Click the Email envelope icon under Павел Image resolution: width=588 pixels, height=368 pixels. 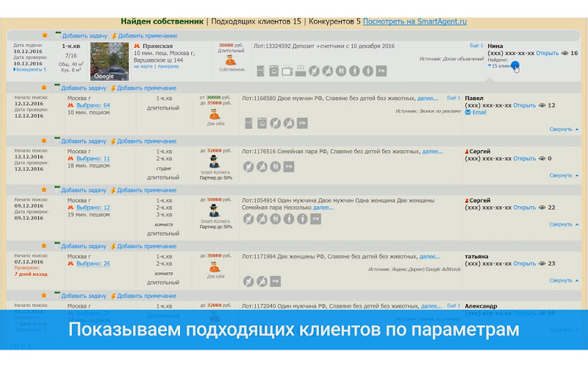pos(468,113)
